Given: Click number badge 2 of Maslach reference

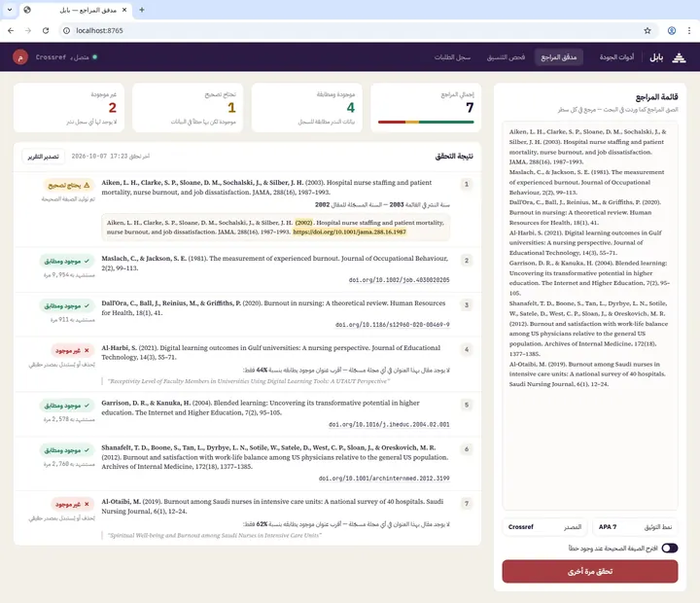Looking at the screenshot, I should click(466, 261).
